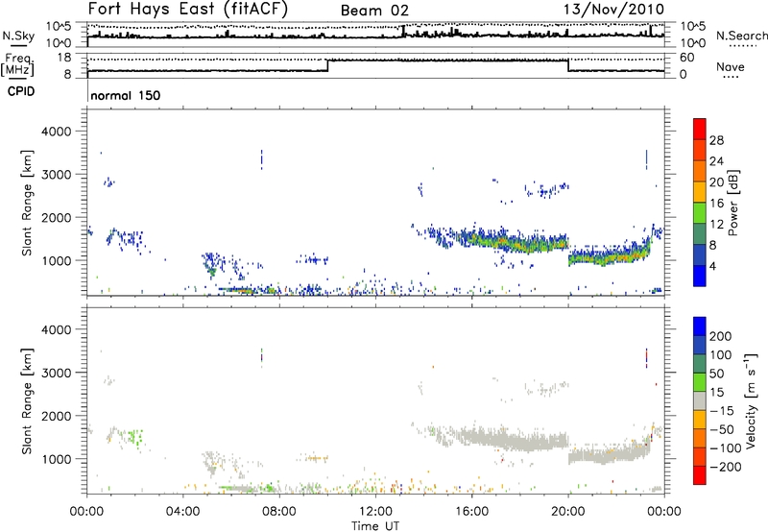Image resolution: width=768 pixels, height=532 pixels.
Task: Click the date '13/Nov/2010'
Action: coord(614,10)
